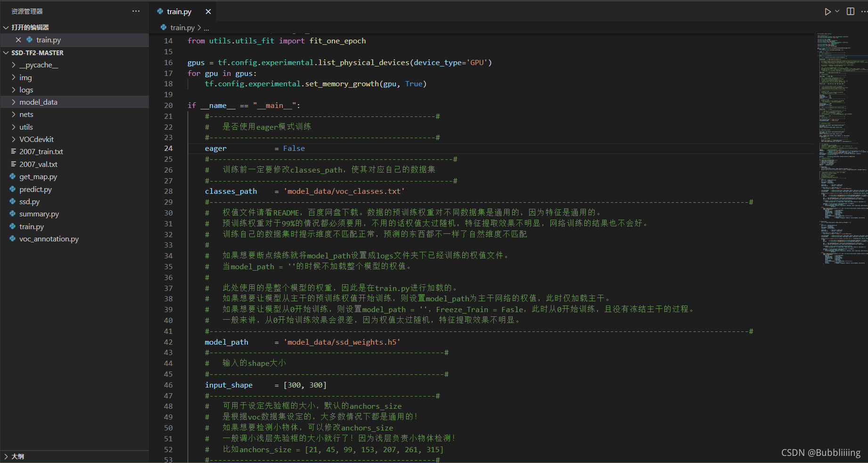868x463 pixels.
Task: Close the train.py editor tab
Action: click(208, 11)
